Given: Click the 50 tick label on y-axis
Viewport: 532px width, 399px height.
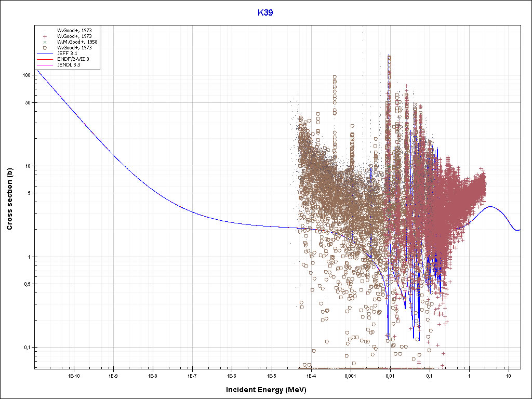Looking at the screenshot, I should point(28,102).
